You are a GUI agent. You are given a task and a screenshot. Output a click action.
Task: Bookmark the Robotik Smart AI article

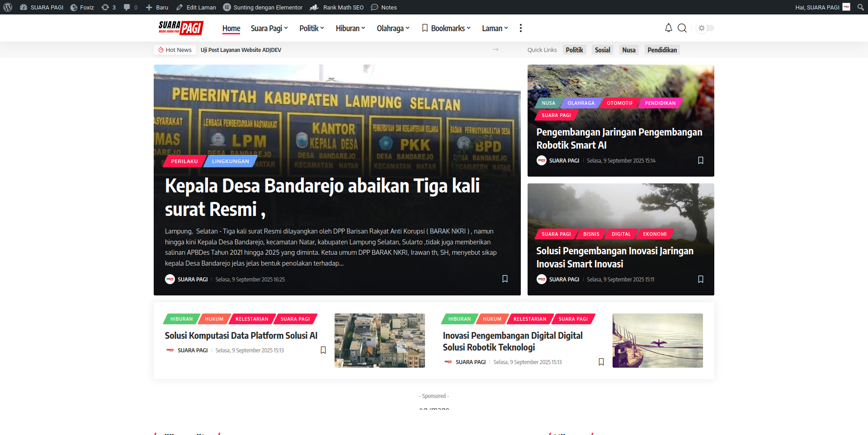(701, 160)
